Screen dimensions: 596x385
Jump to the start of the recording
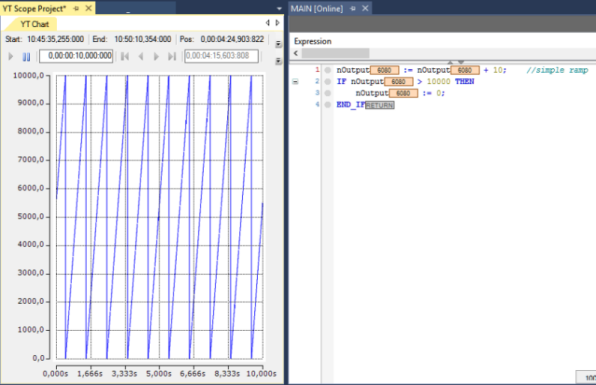point(125,57)
